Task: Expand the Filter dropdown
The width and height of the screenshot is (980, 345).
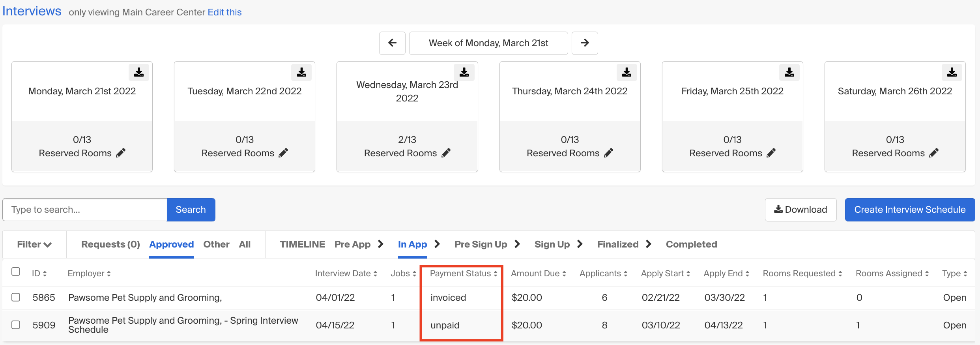Action: pos(34,244)
